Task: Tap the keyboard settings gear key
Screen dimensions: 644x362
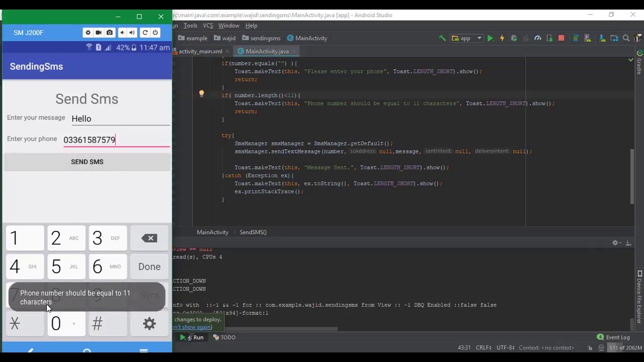Action: pyautogui.click(x=149, y=324)
